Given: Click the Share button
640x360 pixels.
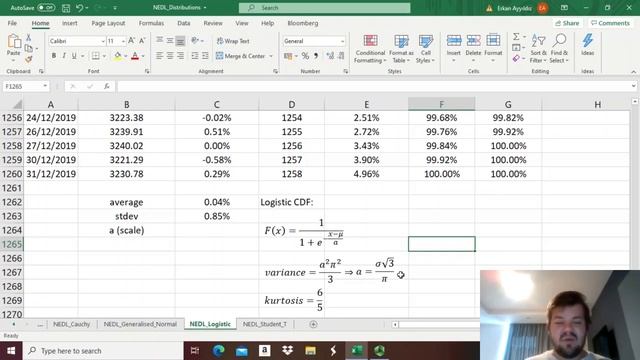Looking at the screenshot, I should click(x=567, y=23).
